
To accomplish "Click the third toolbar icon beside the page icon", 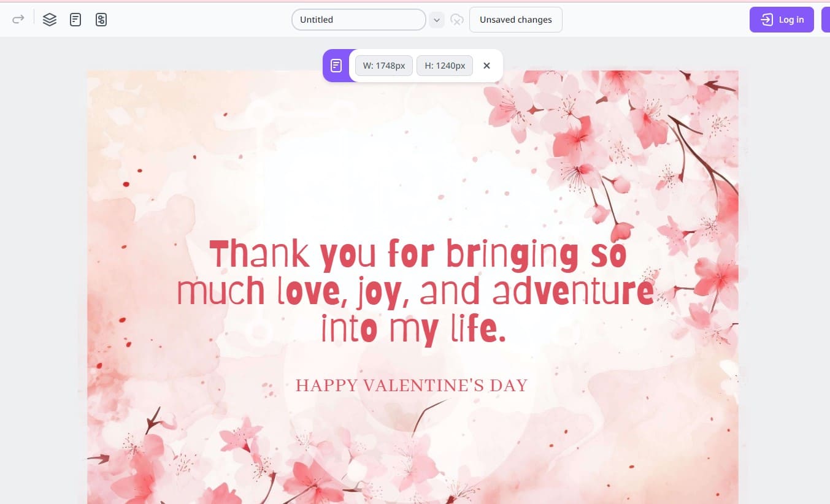I will (101, 20).
